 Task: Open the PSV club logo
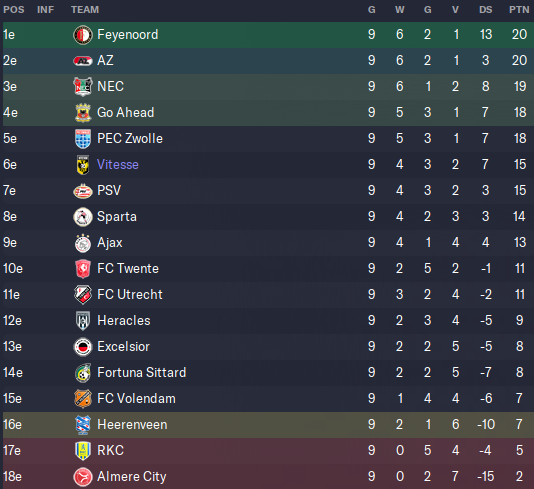83,191
